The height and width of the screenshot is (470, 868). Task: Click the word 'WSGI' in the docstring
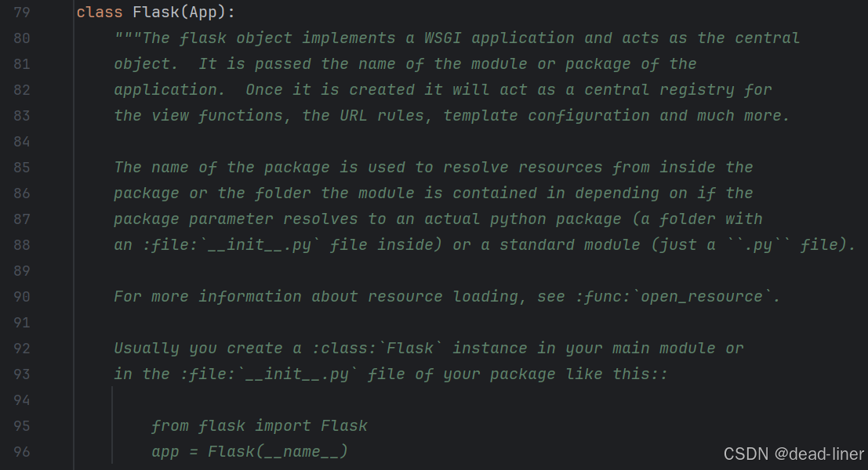442,38
